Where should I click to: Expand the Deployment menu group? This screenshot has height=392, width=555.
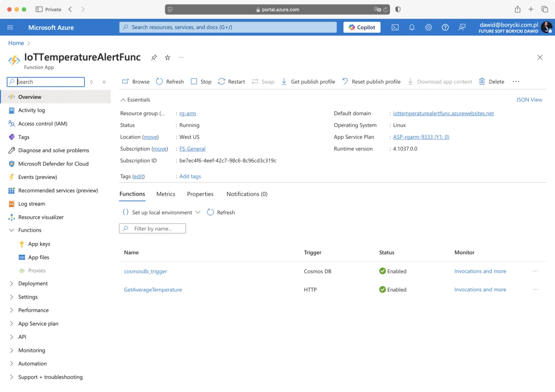[33, 284]
